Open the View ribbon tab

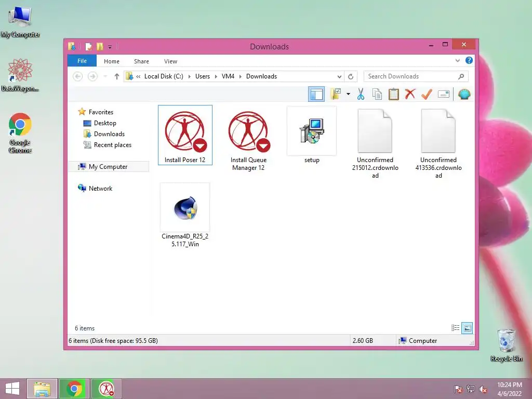(x=170, y=61)
